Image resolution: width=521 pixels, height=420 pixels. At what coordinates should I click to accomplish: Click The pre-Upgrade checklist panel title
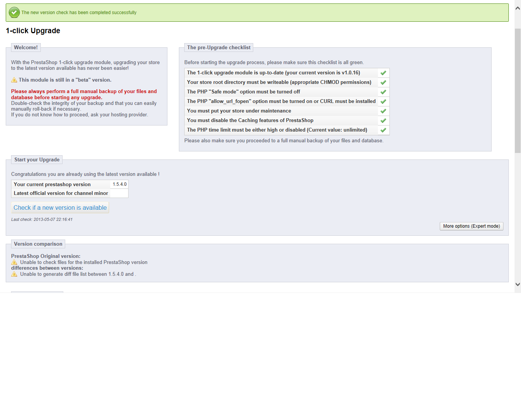point(219,47)
